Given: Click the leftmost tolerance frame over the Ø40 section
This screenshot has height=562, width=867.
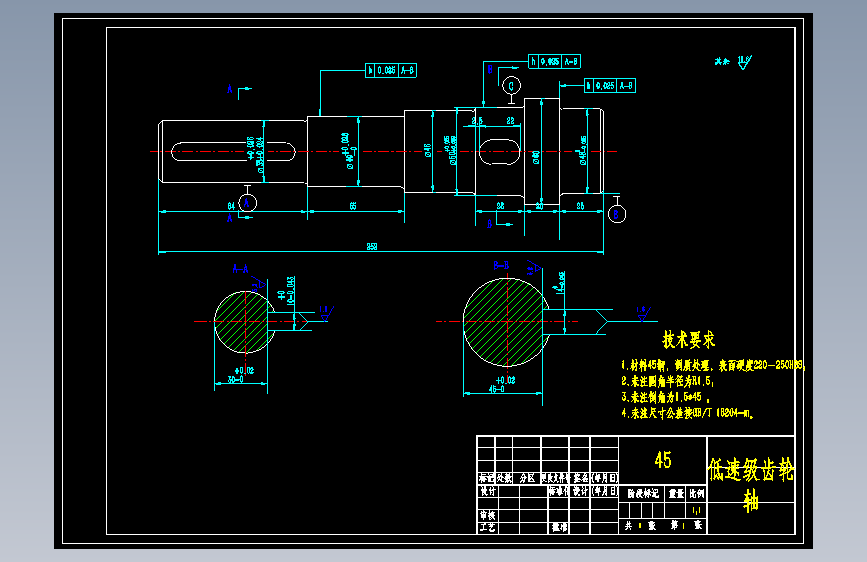Looking at the screenshot, I should [391, 70].
